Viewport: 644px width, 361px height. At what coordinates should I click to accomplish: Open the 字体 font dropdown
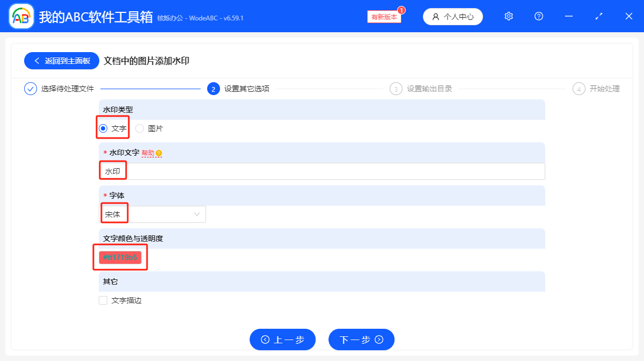[x=152, y=214]
